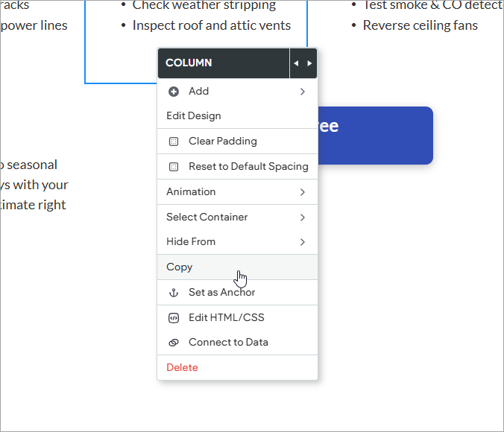Image resolution: width=504 pixels, height=432 pixels.
Task: Expand the Animation submenu arrow
Action: 303,192
